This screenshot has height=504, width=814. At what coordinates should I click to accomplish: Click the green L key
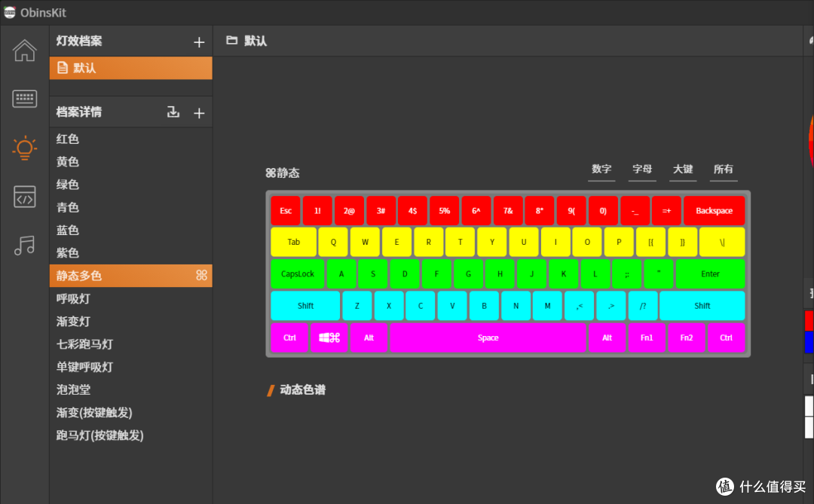(x=595, y=273)
